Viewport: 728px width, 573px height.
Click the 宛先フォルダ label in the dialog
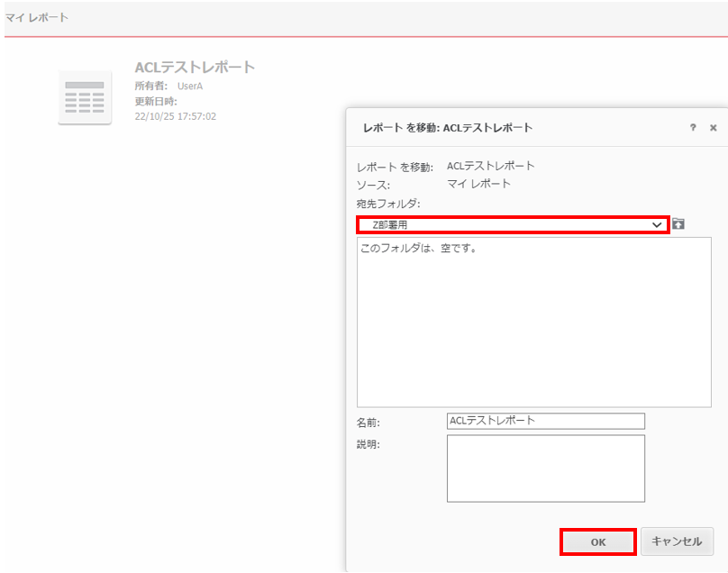click(388, 204)
